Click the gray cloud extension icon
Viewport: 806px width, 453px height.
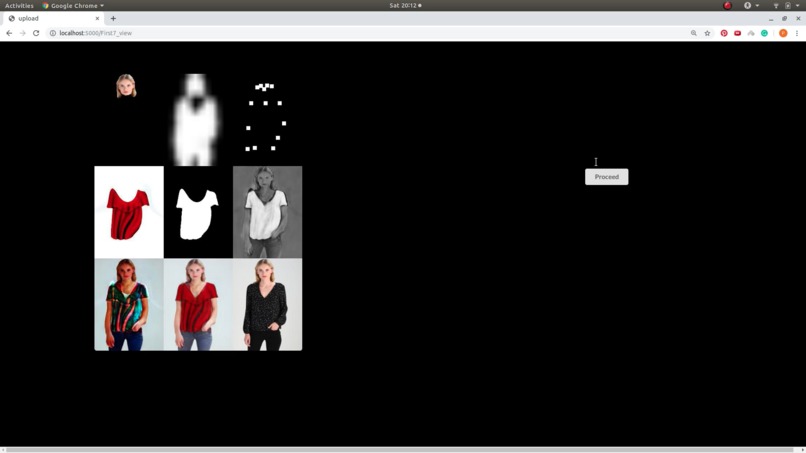point(751,33)
